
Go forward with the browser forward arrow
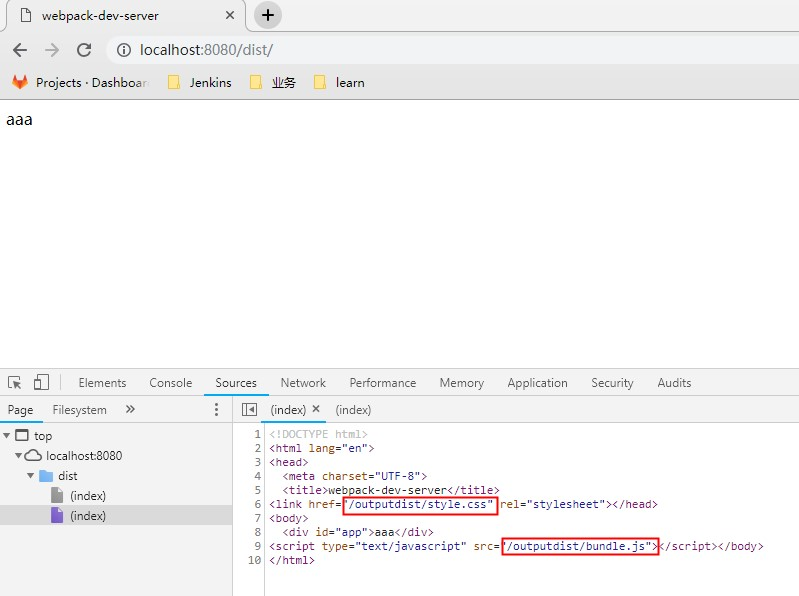tap(51, 50)
